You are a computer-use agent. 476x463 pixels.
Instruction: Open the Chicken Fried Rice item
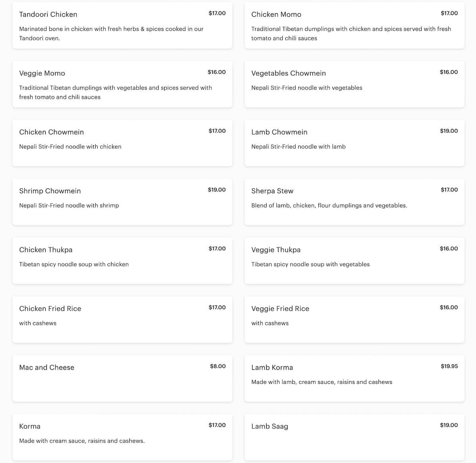pos(50,309)
